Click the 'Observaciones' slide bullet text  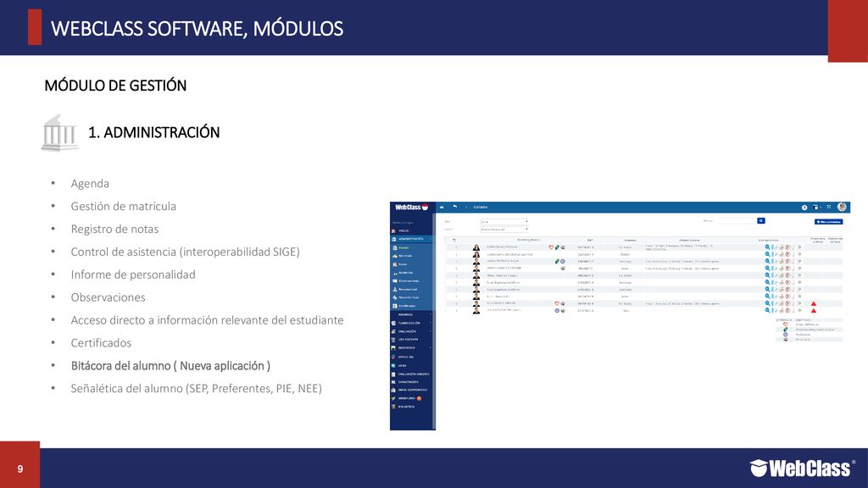[108, 297]
